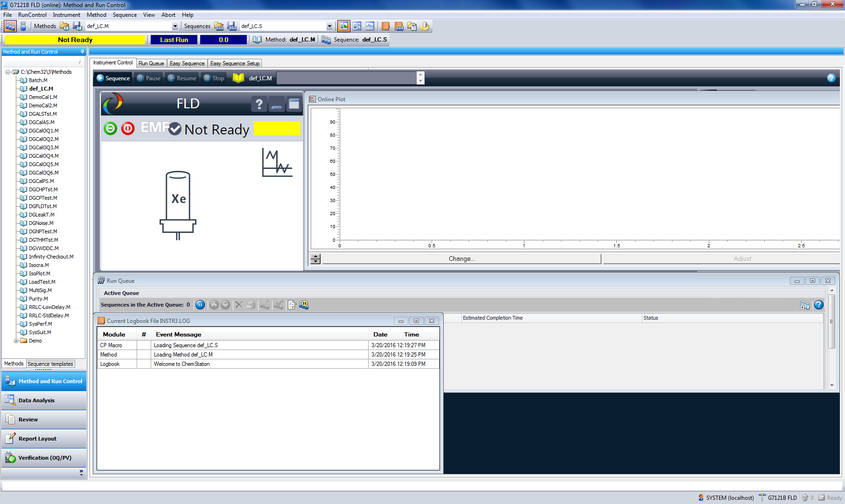Pause the active run queue

click(x=200, y=305)
